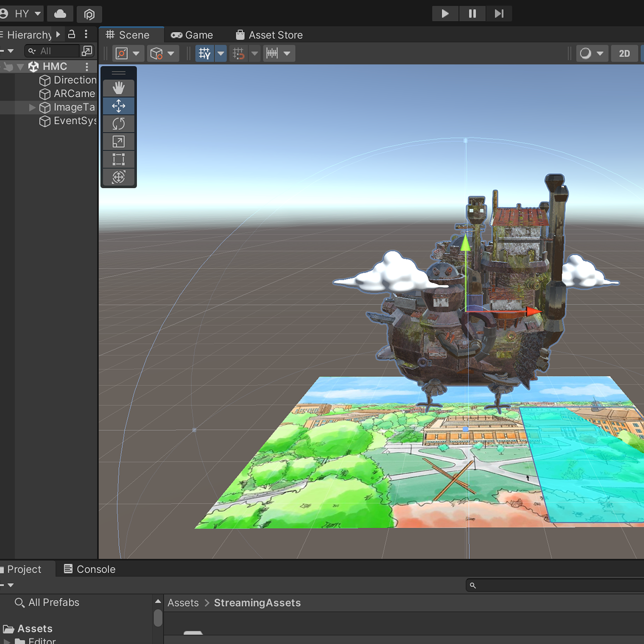
Task: Select the Directional Light object
Action: (x=68, y=80)
